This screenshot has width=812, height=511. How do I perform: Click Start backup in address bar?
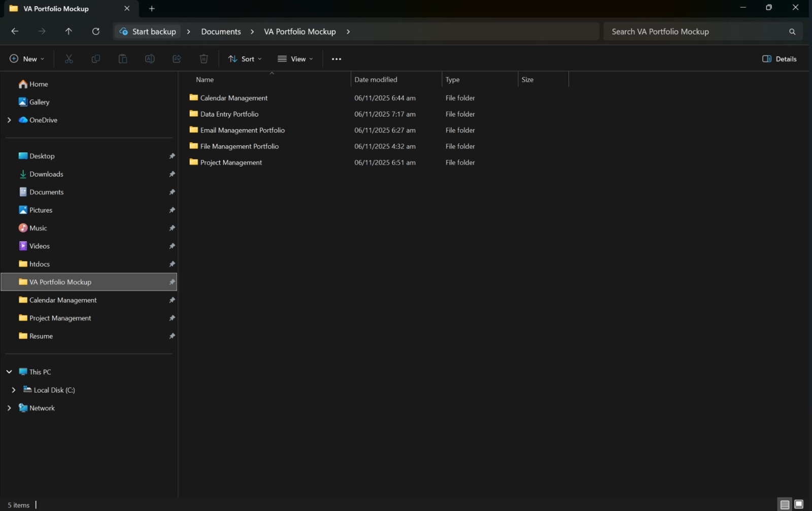pyautogui.click(x=148, y=31)
